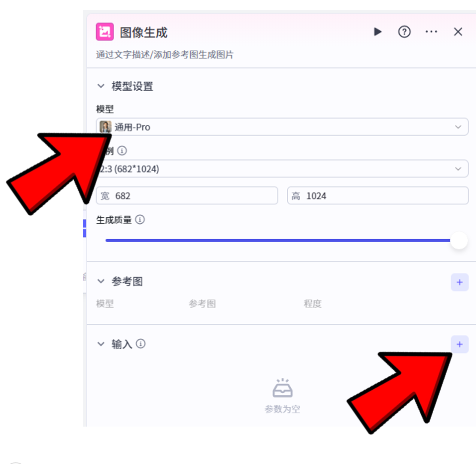This screenshot has width=476, height=464.
Task: Click the info icon next to 输入
Action: [x=140, y=344]
